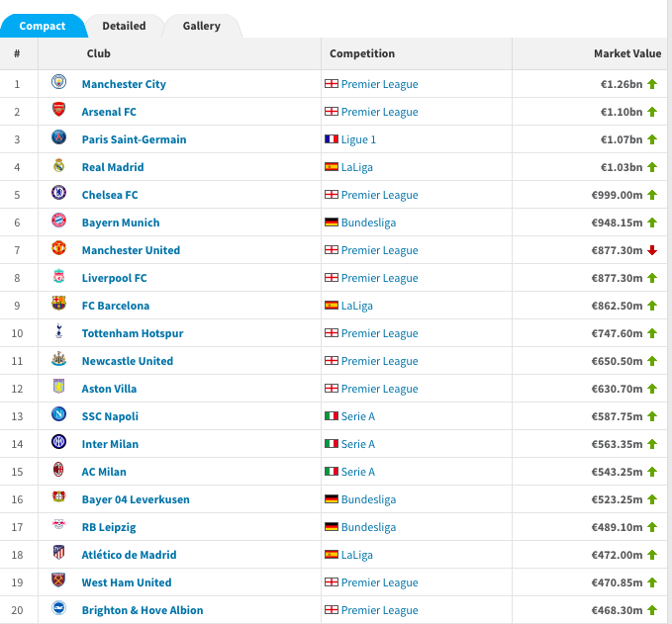Click the Manchester City club crest

[x=58, y=83]
